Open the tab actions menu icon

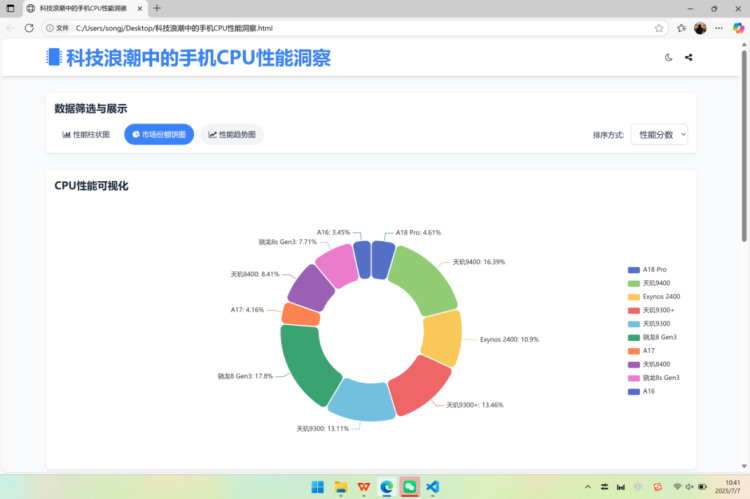click(x=10, y=8)
